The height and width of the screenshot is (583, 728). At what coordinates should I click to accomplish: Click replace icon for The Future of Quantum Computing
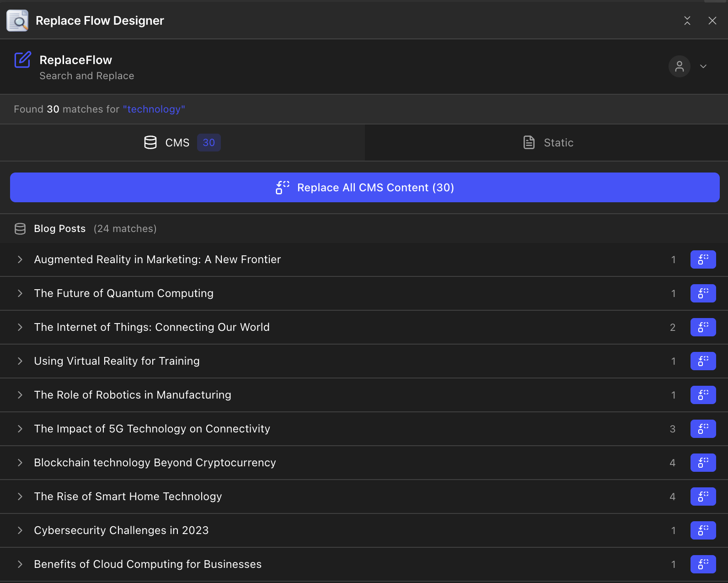point(703,293)
